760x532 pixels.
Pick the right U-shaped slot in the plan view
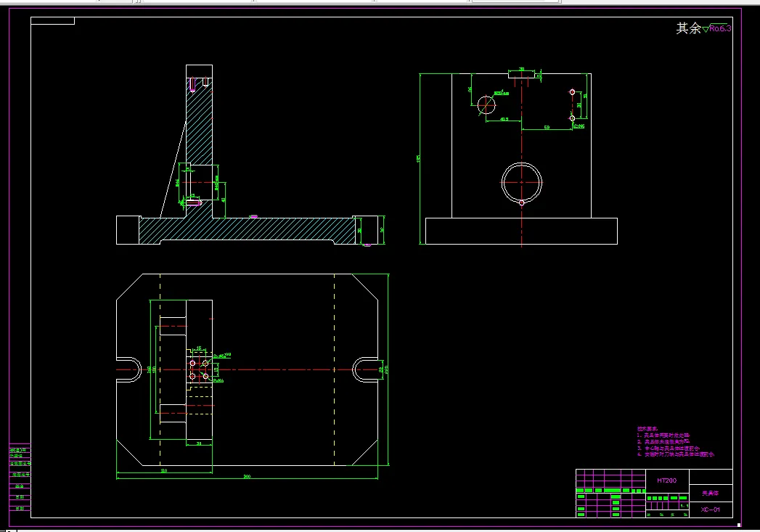[365, 369]
